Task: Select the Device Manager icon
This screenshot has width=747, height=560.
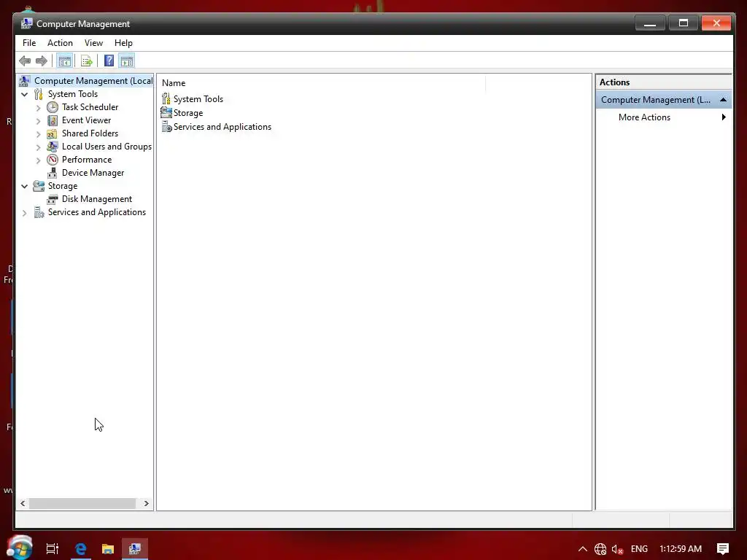Action: point(53,173)
